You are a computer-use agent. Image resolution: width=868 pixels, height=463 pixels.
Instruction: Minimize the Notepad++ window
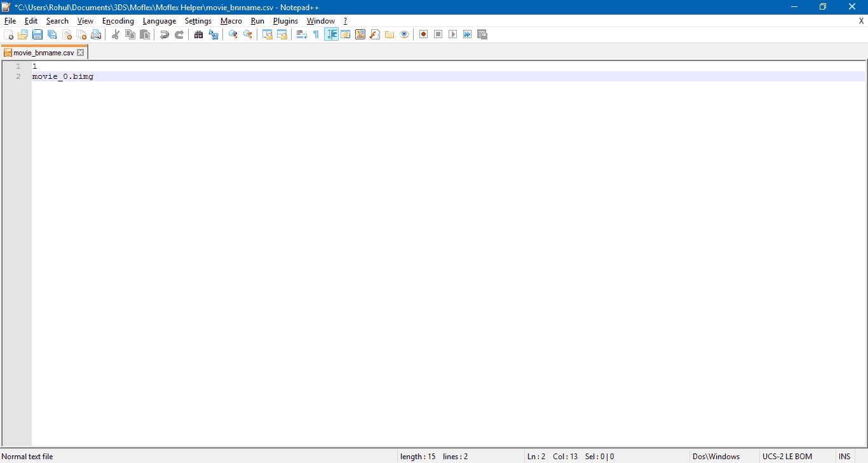point(794,7)
